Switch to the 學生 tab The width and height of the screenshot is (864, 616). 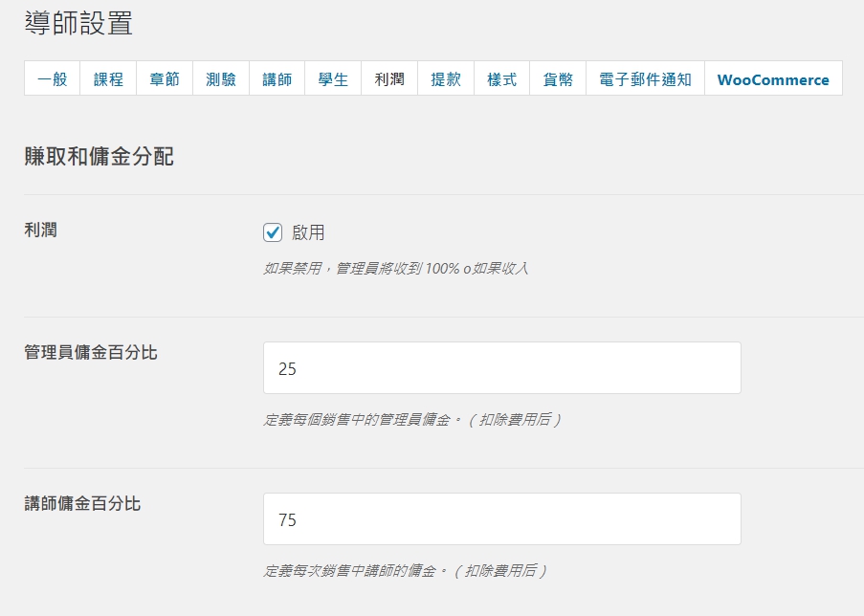[333, 78]
